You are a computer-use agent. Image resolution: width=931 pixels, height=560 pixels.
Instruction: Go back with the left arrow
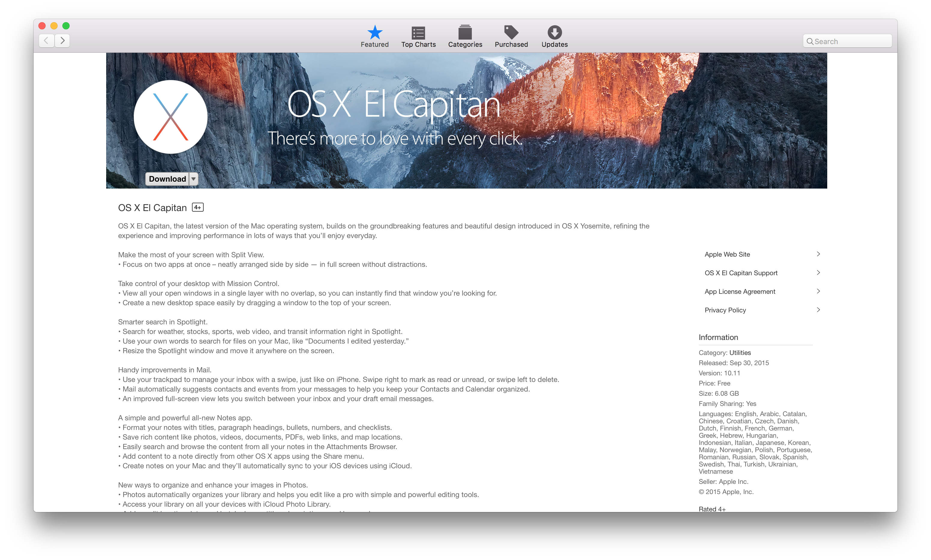46,40
